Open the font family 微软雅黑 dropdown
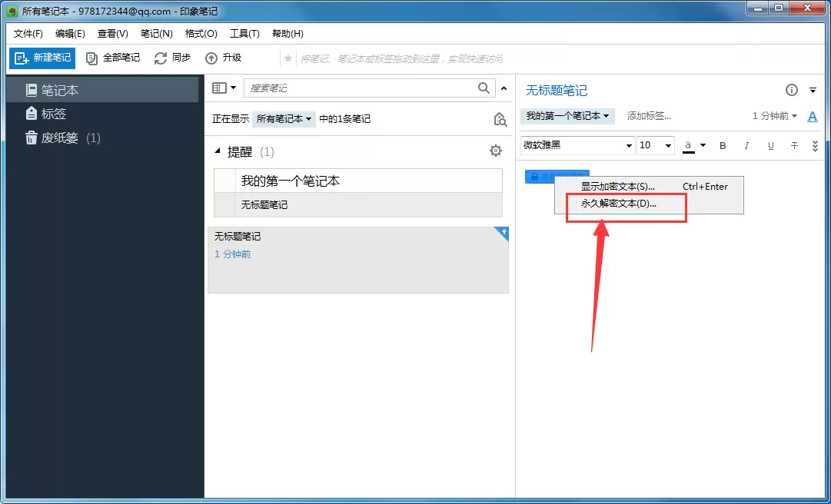831x504 pixels. 577,145
